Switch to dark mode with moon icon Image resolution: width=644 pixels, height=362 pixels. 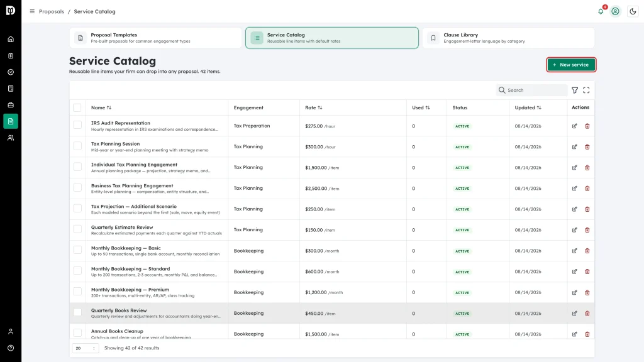pyautogui.click(x=633, y=11)
